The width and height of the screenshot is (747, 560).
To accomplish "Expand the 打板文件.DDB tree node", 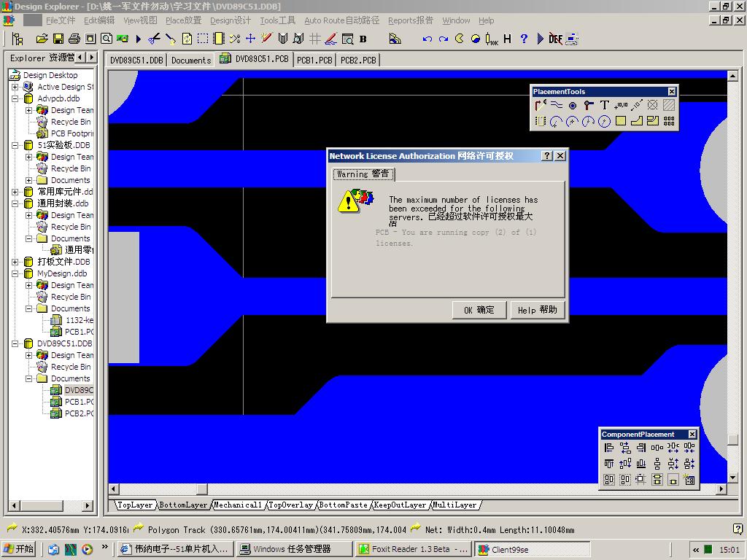I will pos(15,262).
